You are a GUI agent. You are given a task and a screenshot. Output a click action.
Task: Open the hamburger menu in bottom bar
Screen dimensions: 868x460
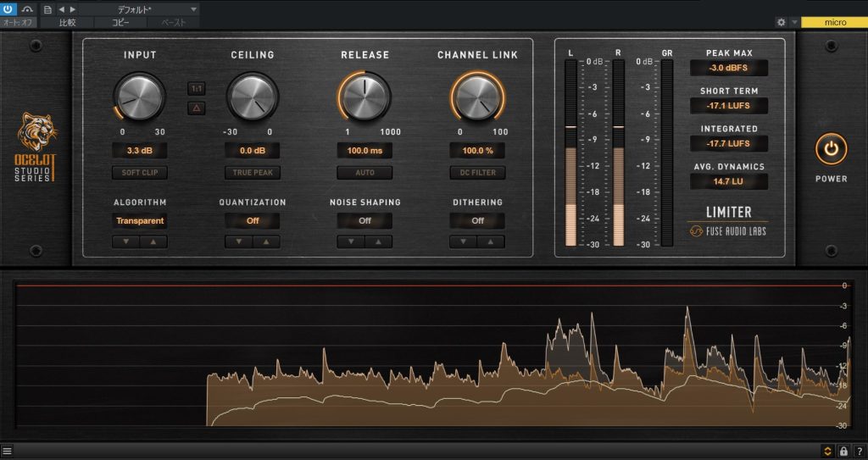pos(7,451)
